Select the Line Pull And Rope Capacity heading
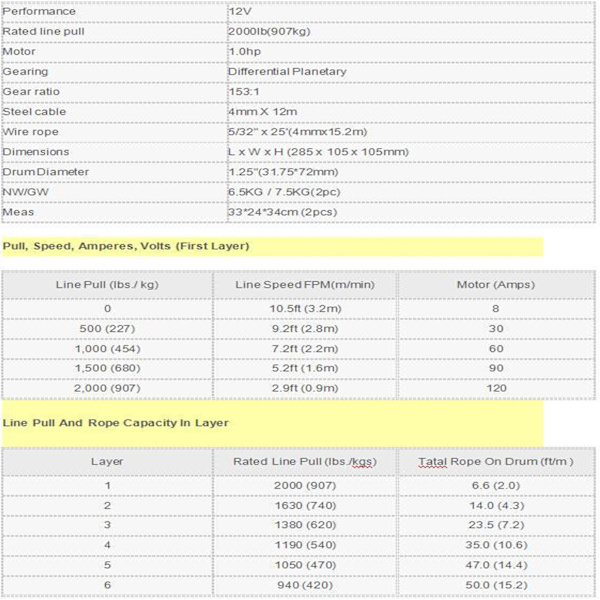 [116, 423]
